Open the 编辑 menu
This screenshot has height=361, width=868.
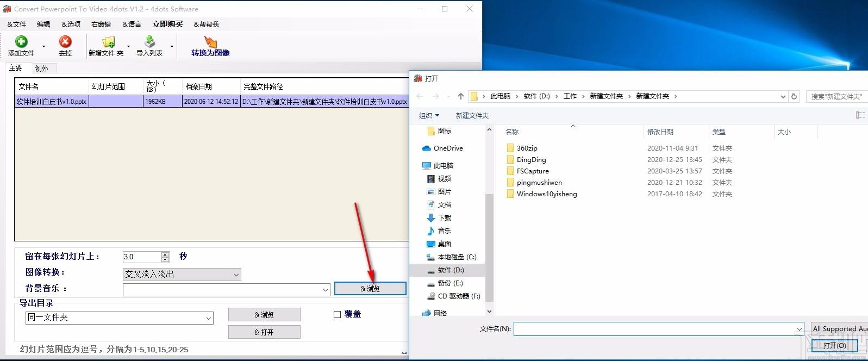[43, 24]
